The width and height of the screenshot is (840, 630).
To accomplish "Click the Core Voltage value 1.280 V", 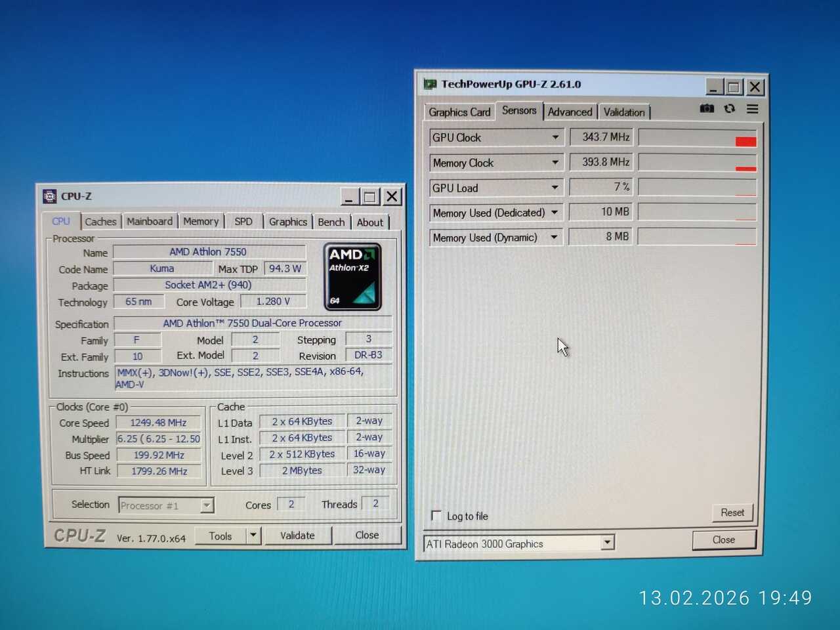I will tap(273, 301).
